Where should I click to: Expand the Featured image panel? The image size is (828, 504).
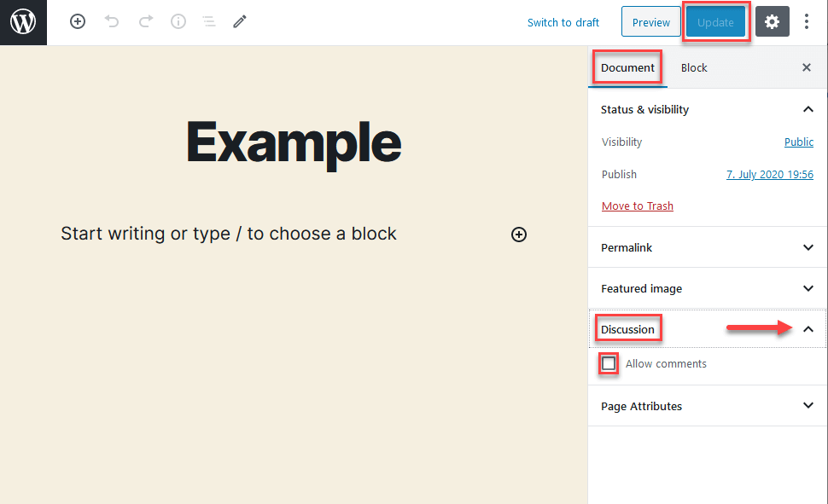tap(808, 288)
